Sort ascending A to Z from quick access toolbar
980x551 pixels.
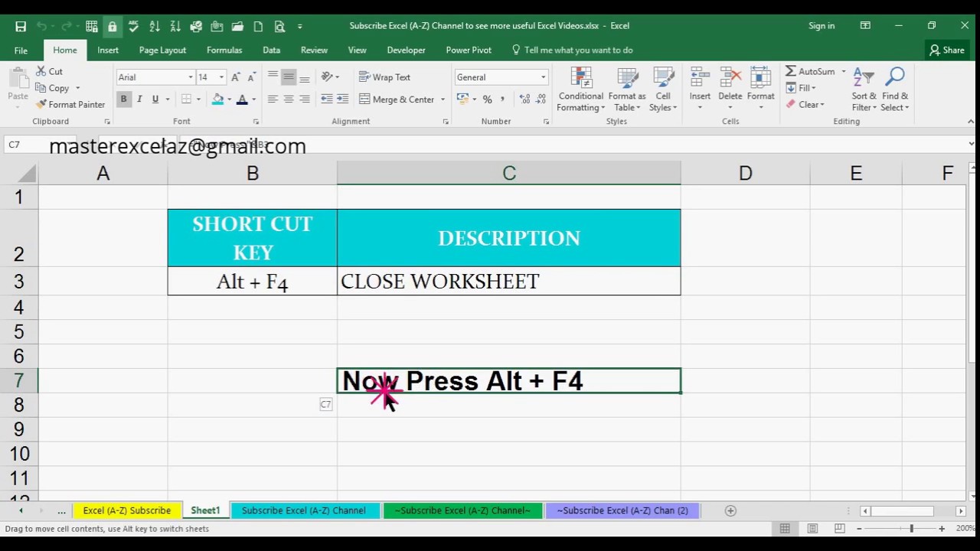[153, 26]
